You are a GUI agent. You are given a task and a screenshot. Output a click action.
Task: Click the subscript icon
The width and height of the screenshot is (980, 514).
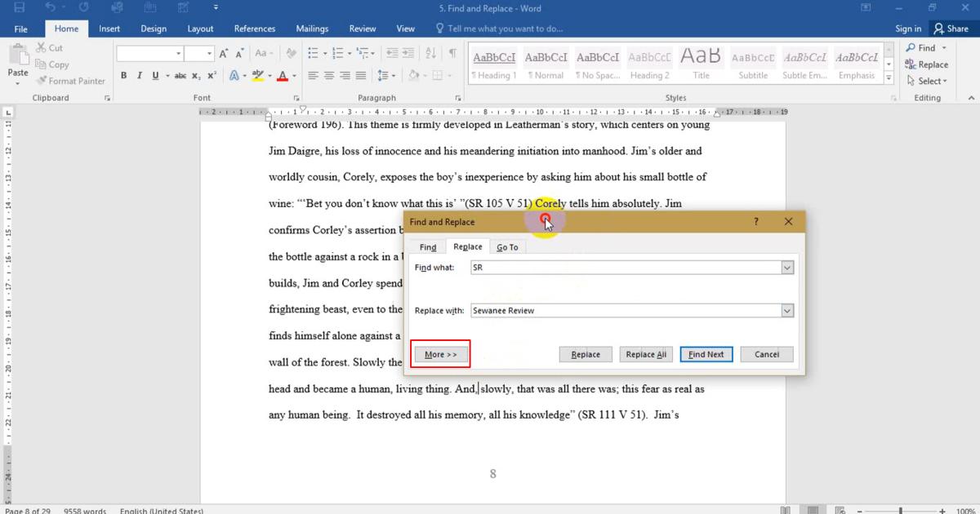coord(197,76)
